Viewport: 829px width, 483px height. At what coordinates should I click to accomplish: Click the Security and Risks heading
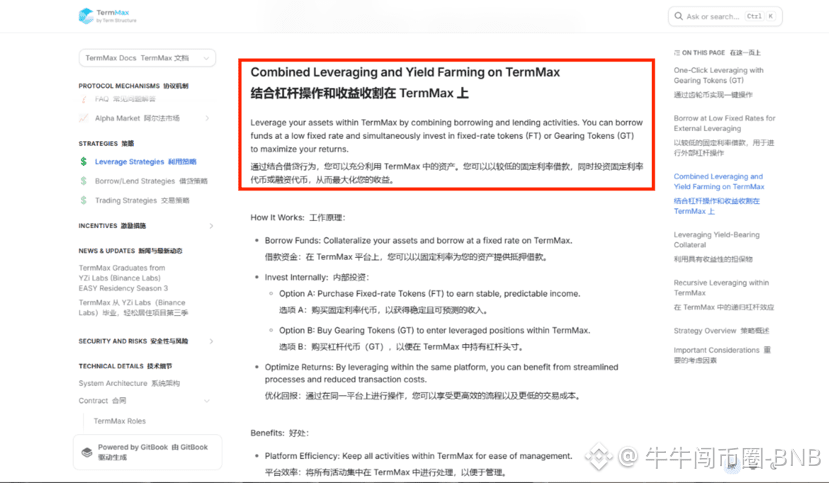pos(133,341)
